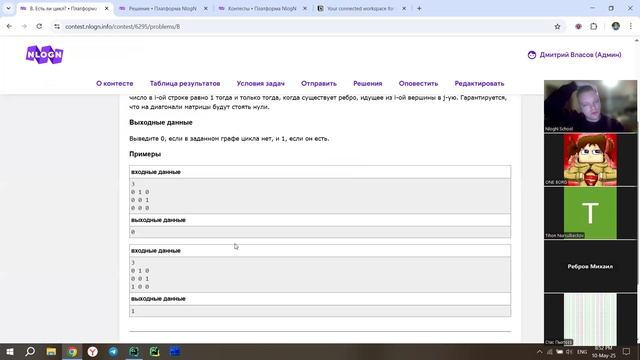
Task: Switch ENG keyboard language indicator
Action: [x=582, y=352]
